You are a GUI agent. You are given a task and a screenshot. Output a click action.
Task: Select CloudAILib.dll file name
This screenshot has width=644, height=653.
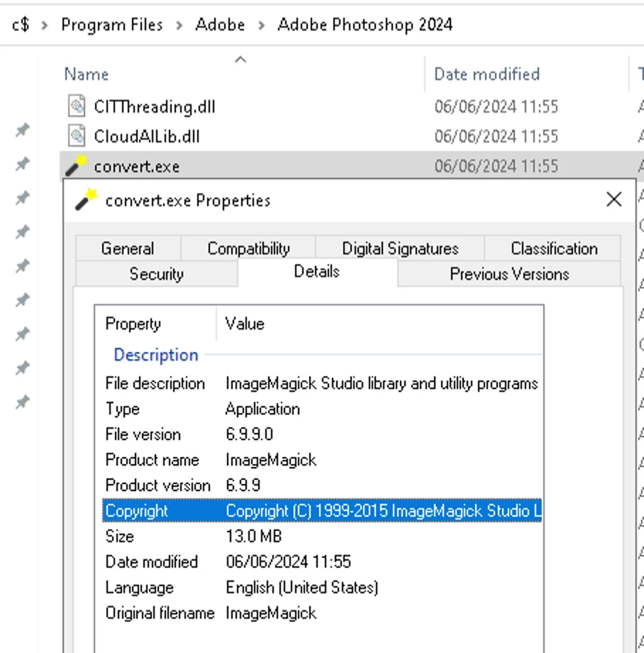147,136
